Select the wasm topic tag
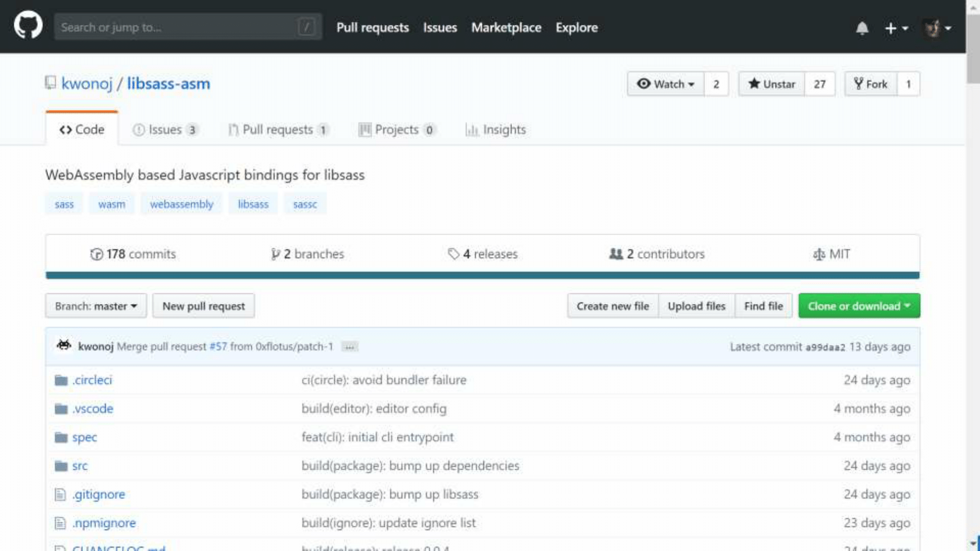This screenshot has width=980, height=551. (112, 204)
